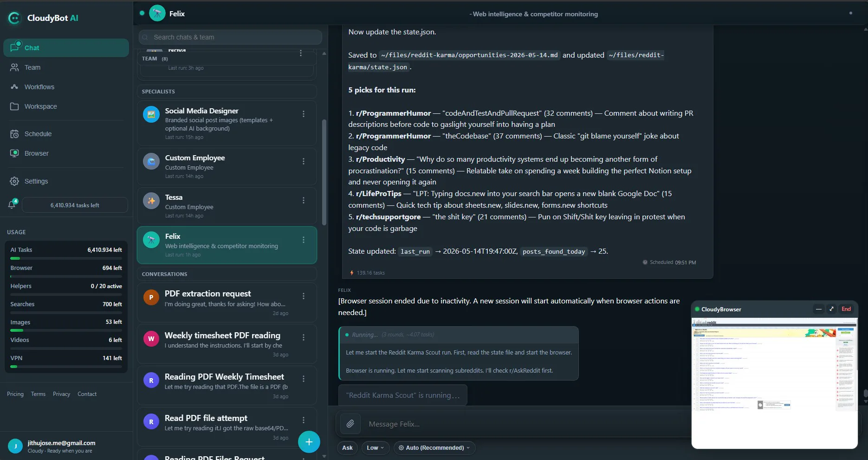868x460 pixels.
Task: Select the Tessa custom employee
Action: coord(227,205)
